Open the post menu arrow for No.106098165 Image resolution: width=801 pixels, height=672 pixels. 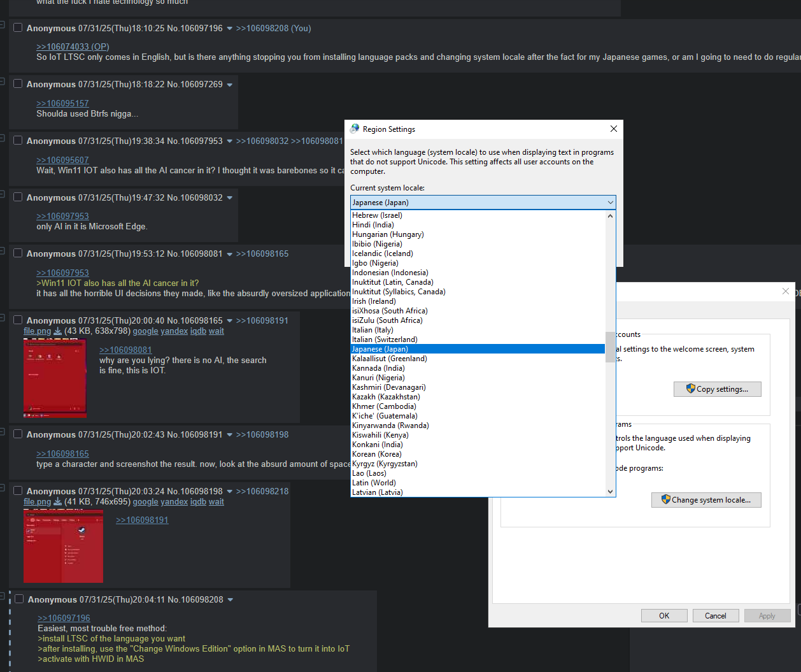pos(230,321)
